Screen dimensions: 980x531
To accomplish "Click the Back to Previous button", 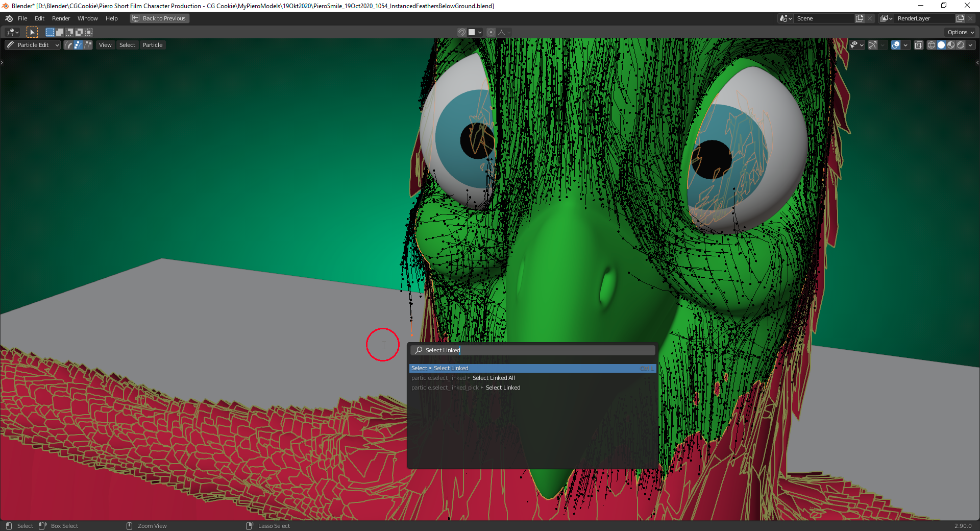I will [x=159, y=18].
